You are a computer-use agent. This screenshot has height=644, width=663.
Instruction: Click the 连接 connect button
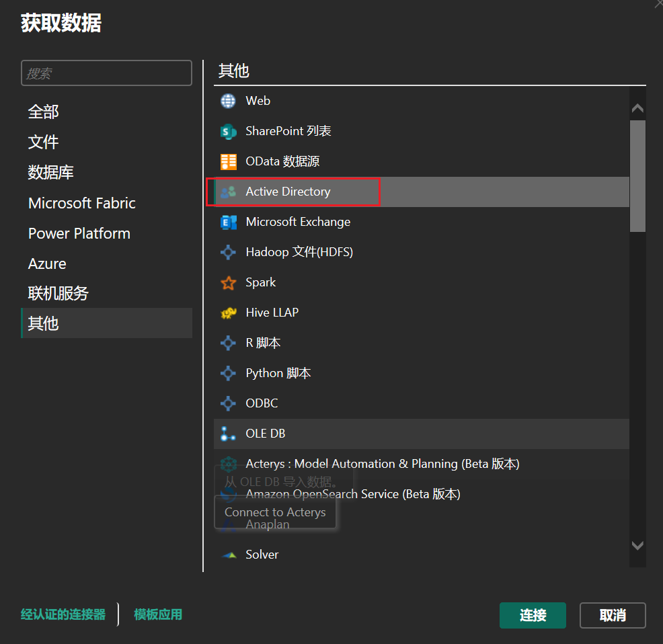533,615
